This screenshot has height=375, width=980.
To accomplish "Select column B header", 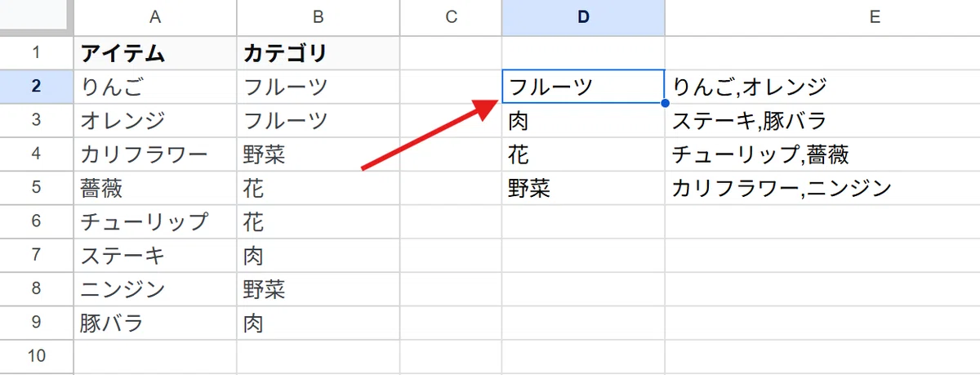I will click(x=318, y=18).
